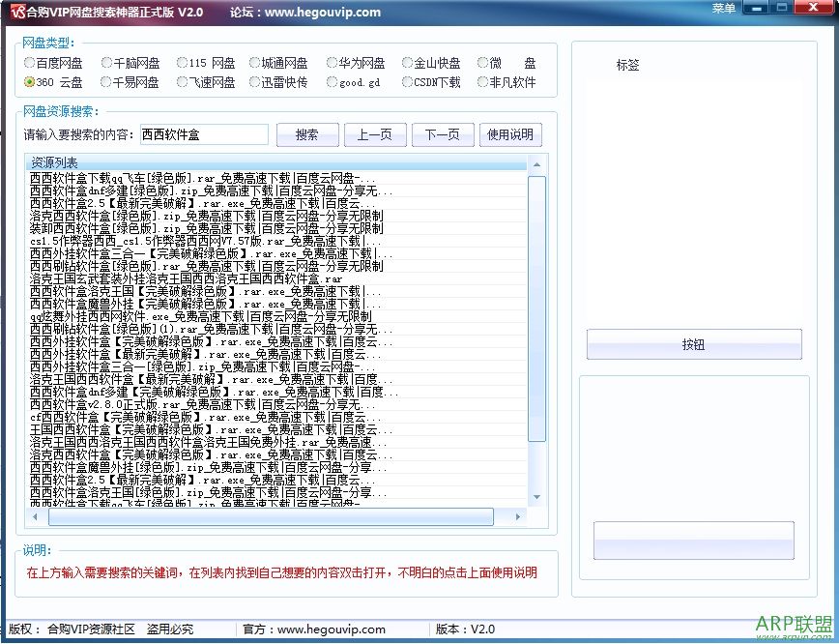
Task: Select the 百度网盘 radio button
Action: tap(31, 63)
